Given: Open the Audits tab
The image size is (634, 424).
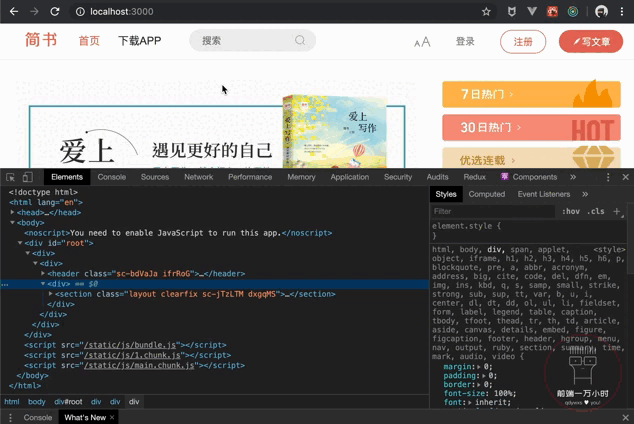Looking at the screenshot, I should [x=437, y=177].
